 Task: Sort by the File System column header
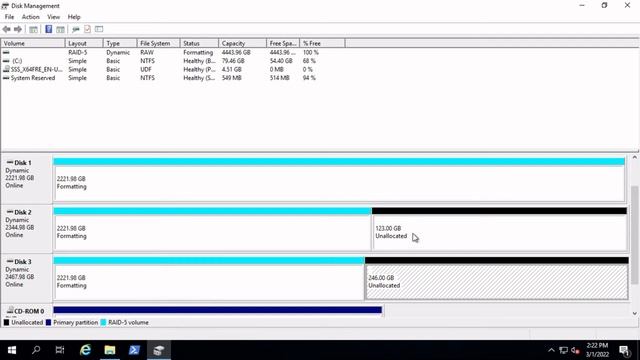[x=158, y=43]
